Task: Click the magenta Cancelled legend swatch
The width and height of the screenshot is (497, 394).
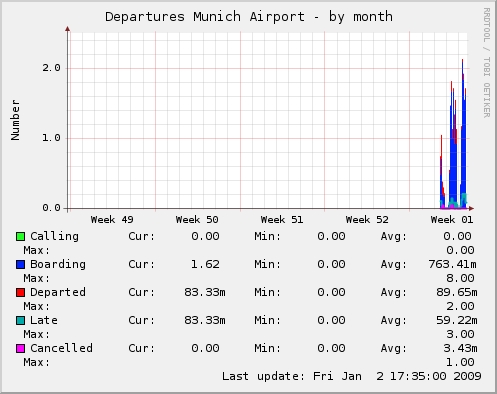Action: point(20,348)
